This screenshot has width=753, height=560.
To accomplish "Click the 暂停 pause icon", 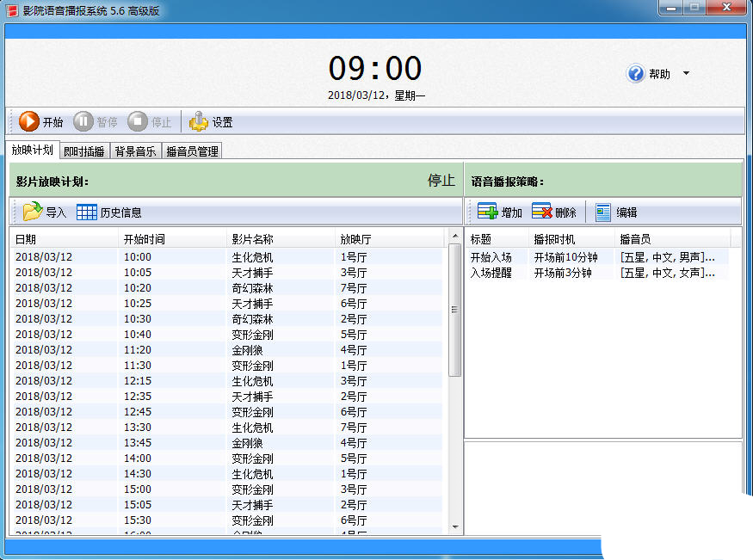I will (x=83, y=120).
